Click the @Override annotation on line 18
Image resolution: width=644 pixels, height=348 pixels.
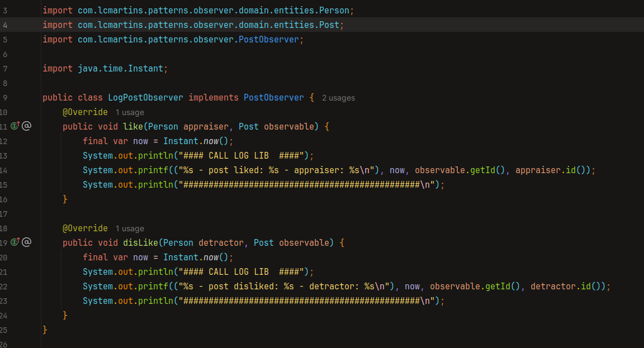pos(85,228)
